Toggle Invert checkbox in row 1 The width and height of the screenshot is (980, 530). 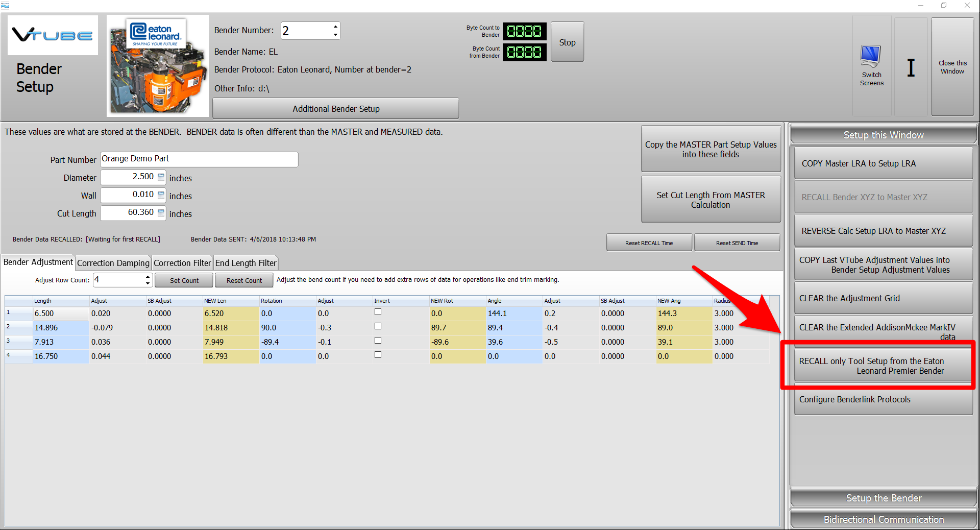tap(378, 312)
